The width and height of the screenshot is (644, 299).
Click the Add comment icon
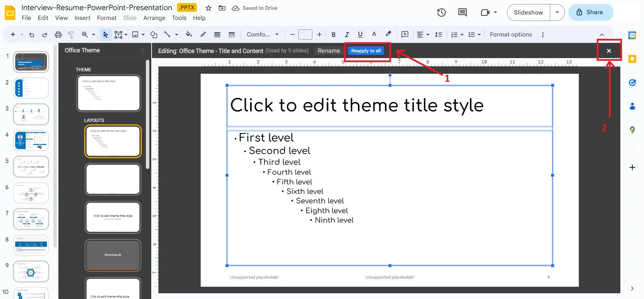coord(405,34)
